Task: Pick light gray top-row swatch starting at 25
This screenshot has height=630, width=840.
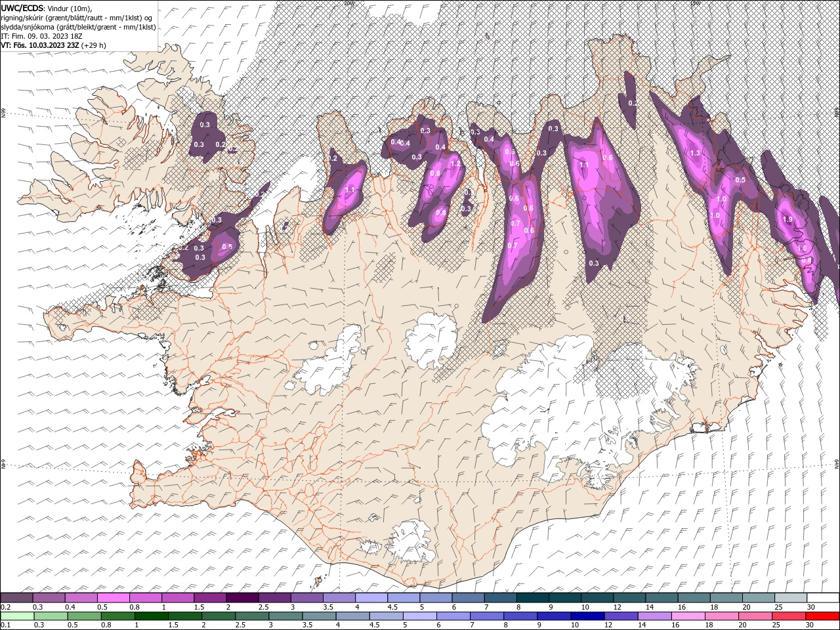Action: click(791, 598)
